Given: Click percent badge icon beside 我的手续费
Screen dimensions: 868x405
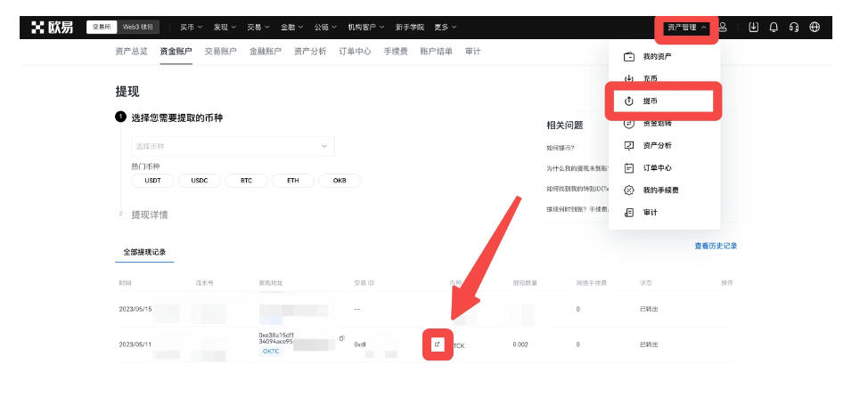Looking at the screenshot, I should pos(629,190).
